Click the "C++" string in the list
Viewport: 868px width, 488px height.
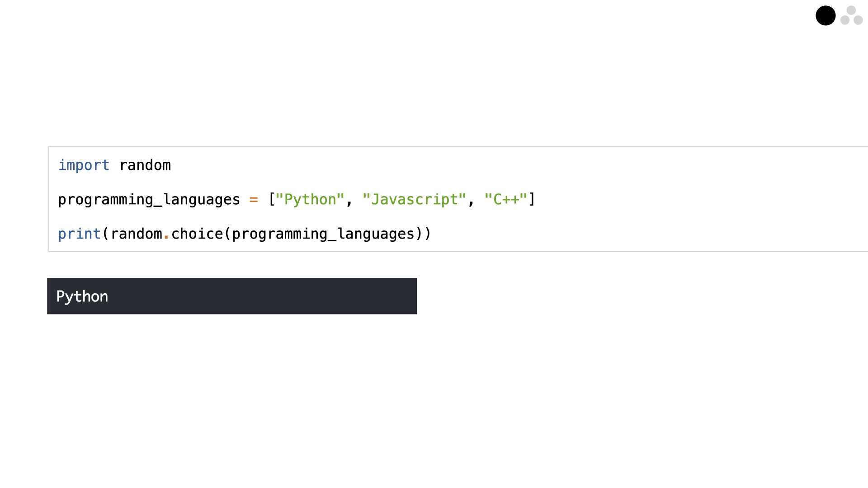click(506, 200)
